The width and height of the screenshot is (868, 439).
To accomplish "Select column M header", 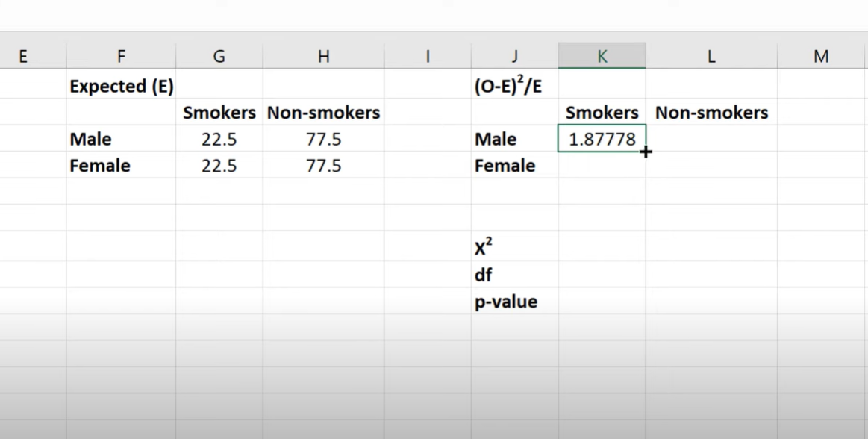I will tap(821, 56).
